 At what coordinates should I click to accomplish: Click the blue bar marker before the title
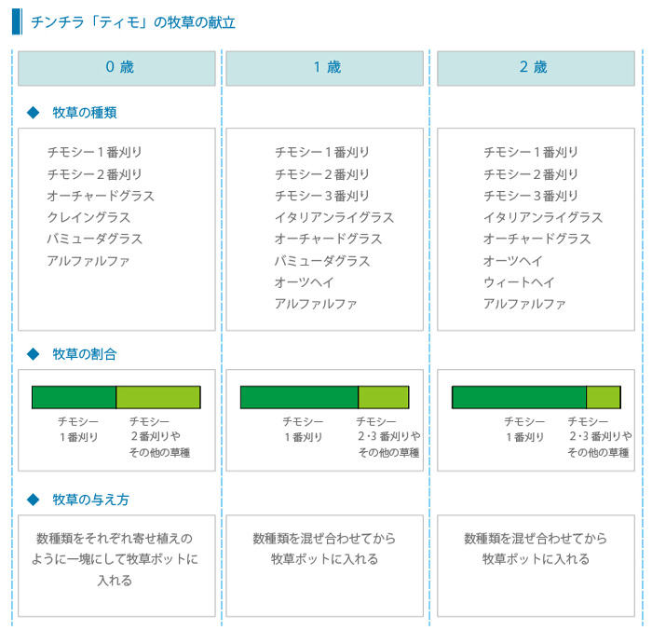tap(16, 21)
